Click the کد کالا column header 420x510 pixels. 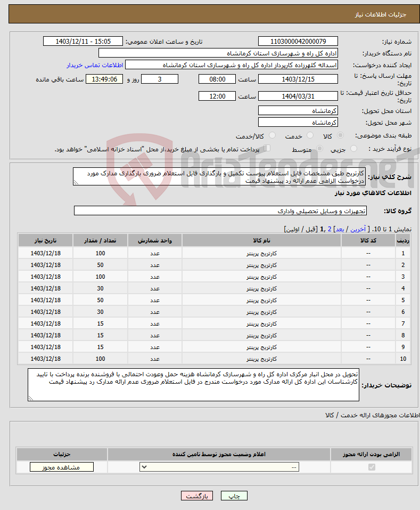[x=368, y=240]
